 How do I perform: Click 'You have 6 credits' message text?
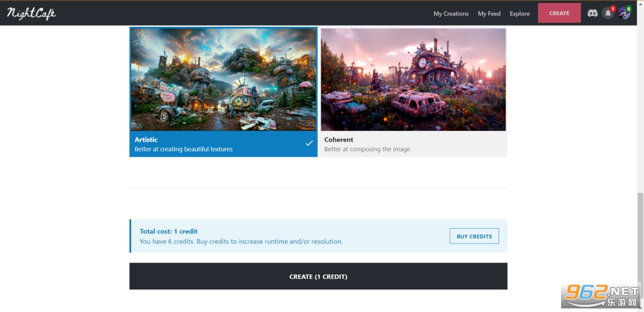[241, 242]
